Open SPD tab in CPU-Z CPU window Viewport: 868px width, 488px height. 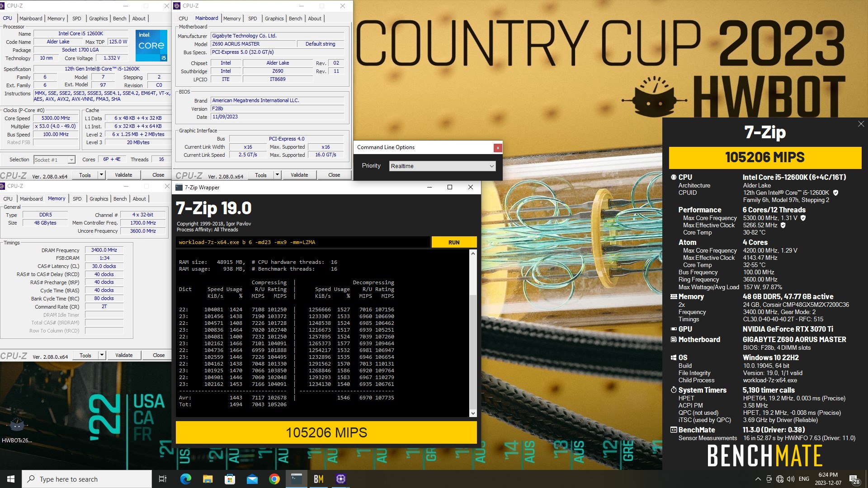click(x=77, y=19)
